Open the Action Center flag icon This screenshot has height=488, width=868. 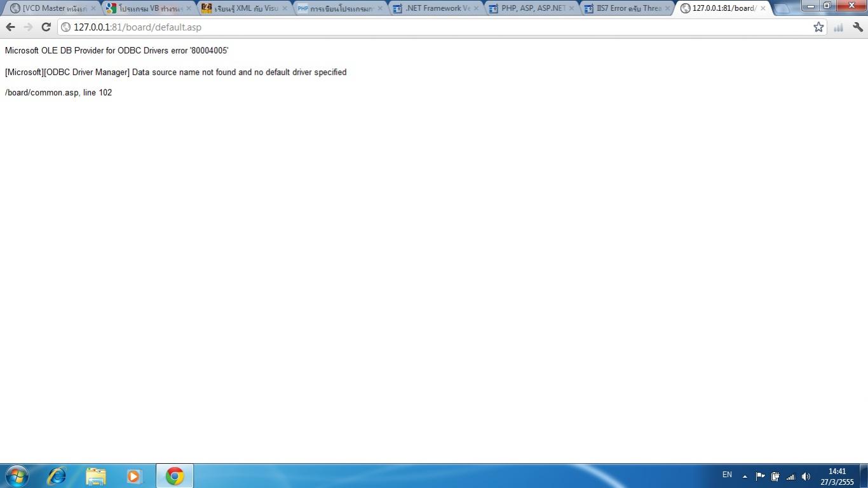(x=760, y=476)
